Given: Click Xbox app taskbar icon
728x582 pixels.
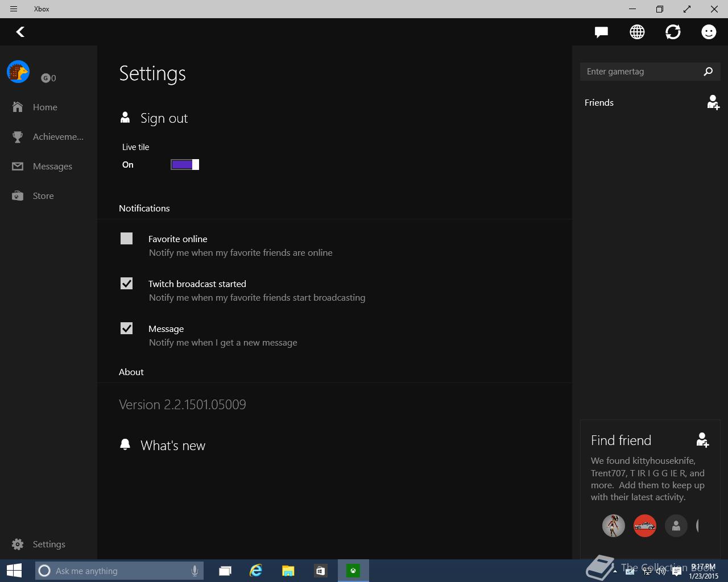Looking at the screenshot, I should coord(353,571).
